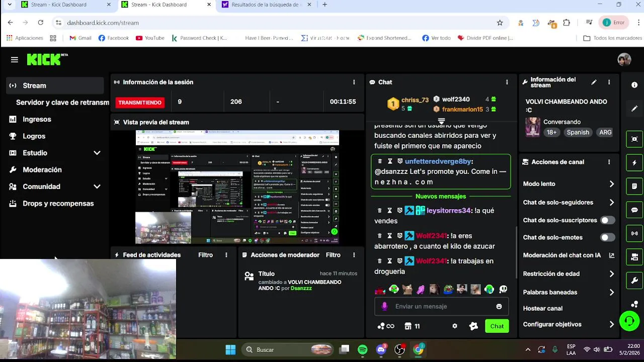Open chat settings gear icon
The image size is (644, 362).
tap(455, 326)
